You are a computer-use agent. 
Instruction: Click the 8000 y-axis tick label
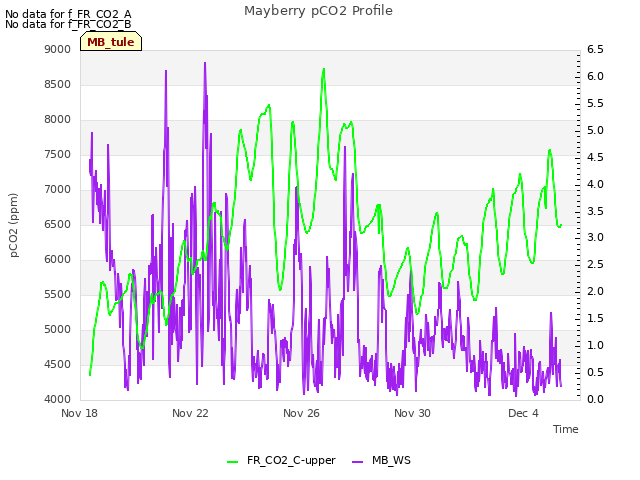pos(58,120)
